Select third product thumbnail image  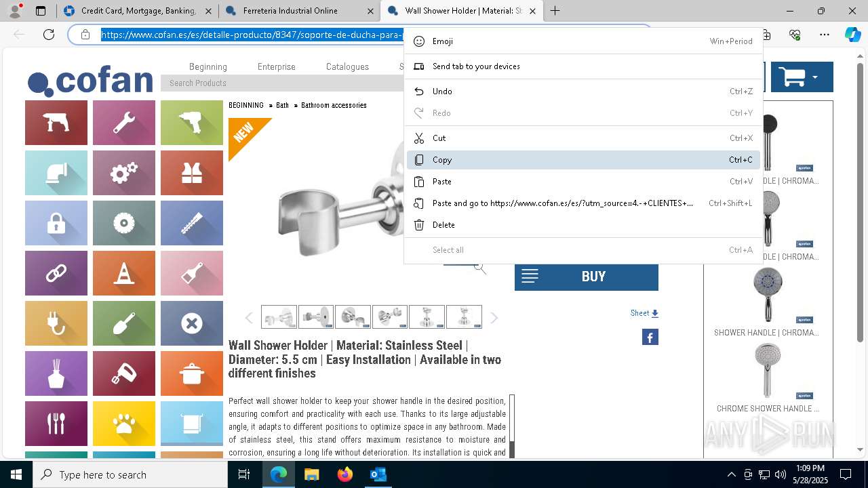[x=353, y=317]
